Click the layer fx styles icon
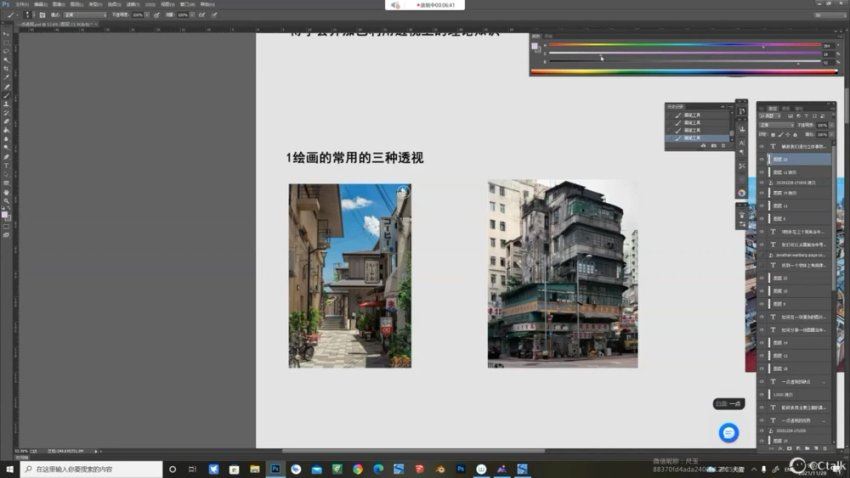The height and width of the screenshot is (478, 850). point(780,449)
